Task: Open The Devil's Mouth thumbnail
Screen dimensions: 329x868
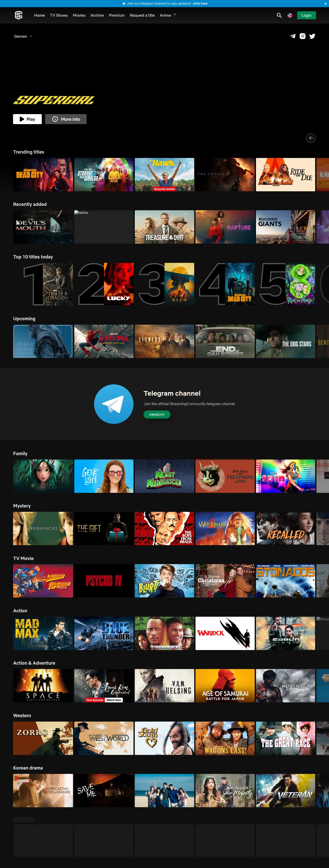Action: (43, 227)
